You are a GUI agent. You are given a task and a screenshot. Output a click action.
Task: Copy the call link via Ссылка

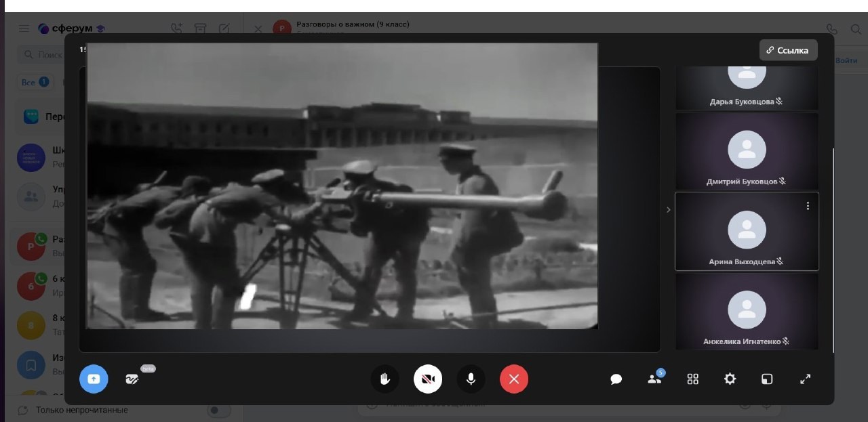point(789,50)
